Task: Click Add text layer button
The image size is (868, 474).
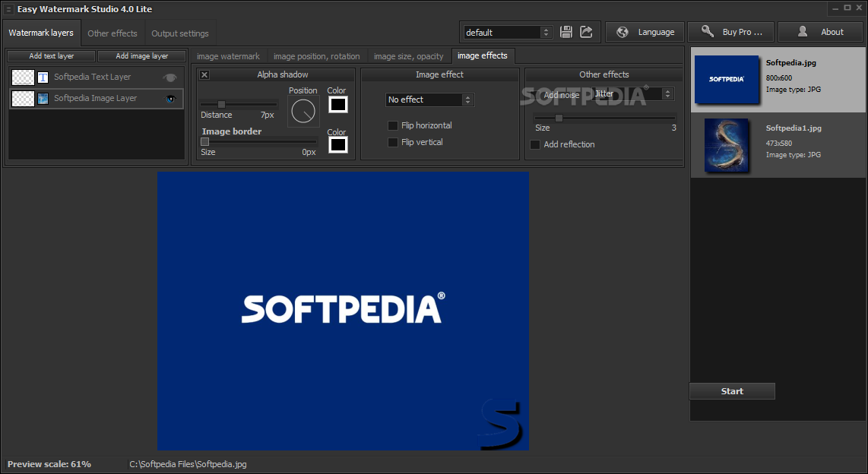Action: (52, 56)
